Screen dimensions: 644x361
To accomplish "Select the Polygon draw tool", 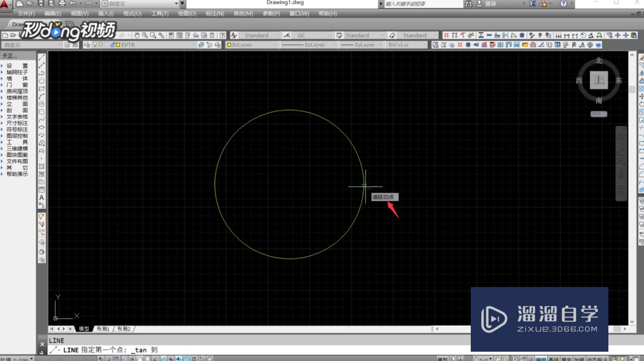I will click(x=42, y=81).
